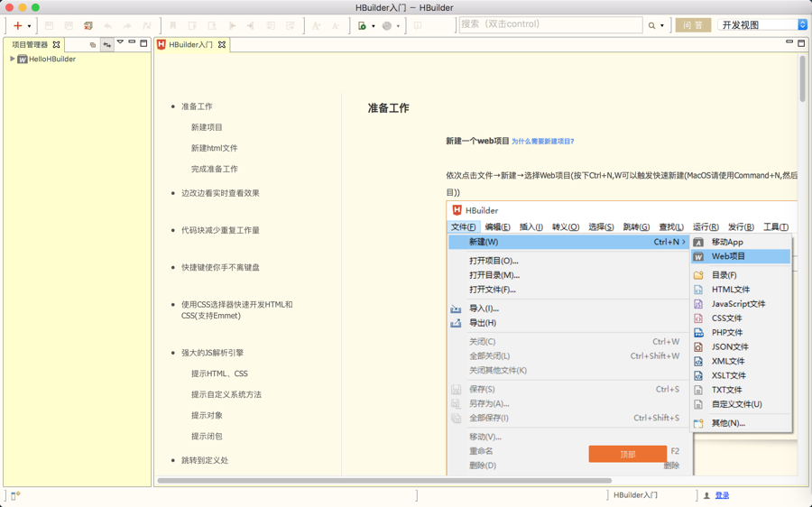Viewport: 812px width, 507px height.
Task: Minimize the editor area
Action: [789, 41]
